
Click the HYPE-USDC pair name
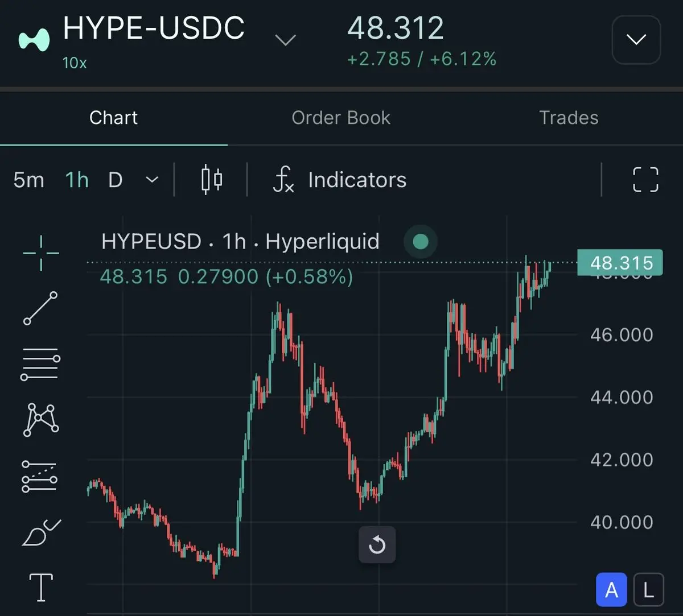click(154, 28)
